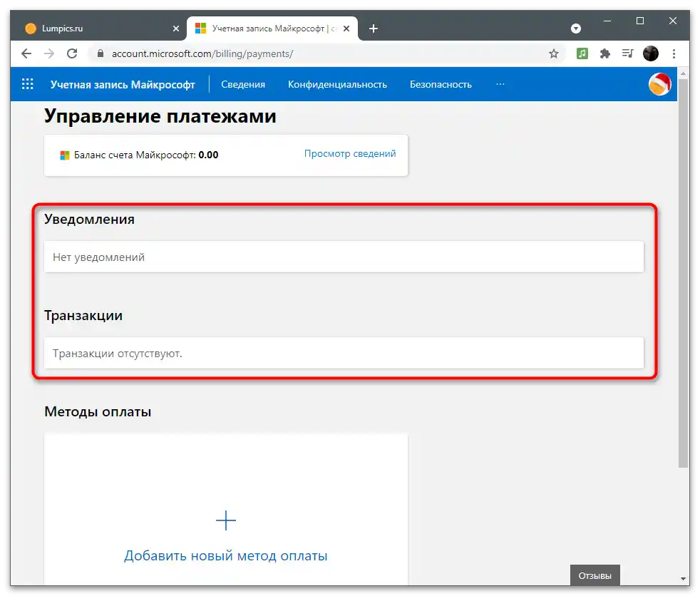Open the Microsoft app launcher grid

(28, 84)
